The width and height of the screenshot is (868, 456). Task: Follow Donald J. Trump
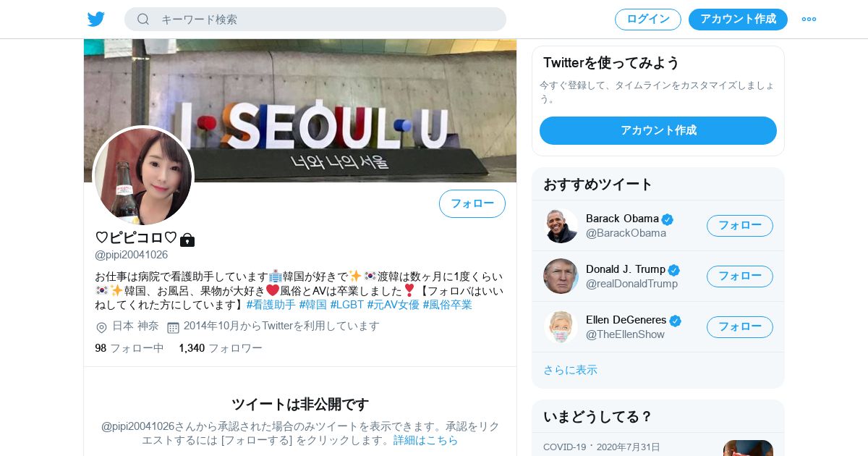740,276
